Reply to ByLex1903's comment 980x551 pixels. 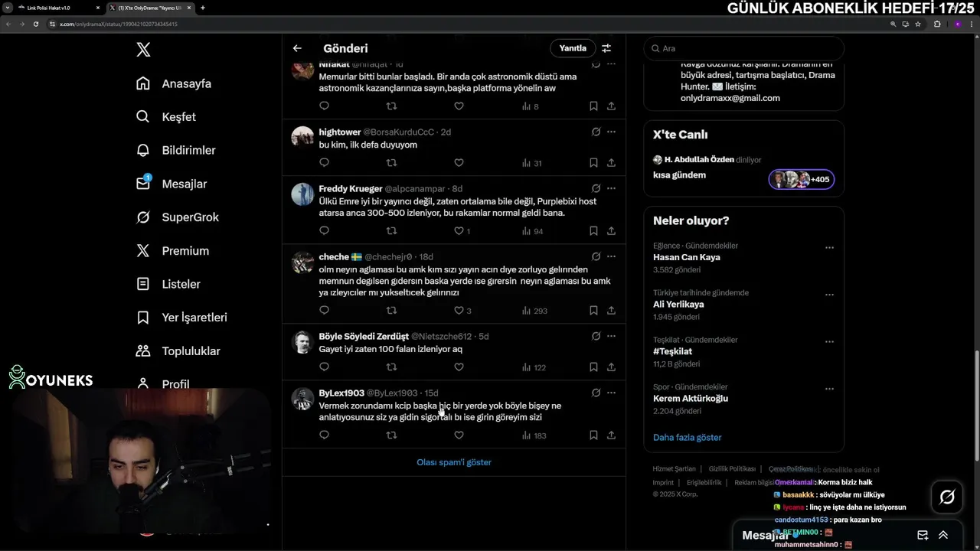[324, 435]
